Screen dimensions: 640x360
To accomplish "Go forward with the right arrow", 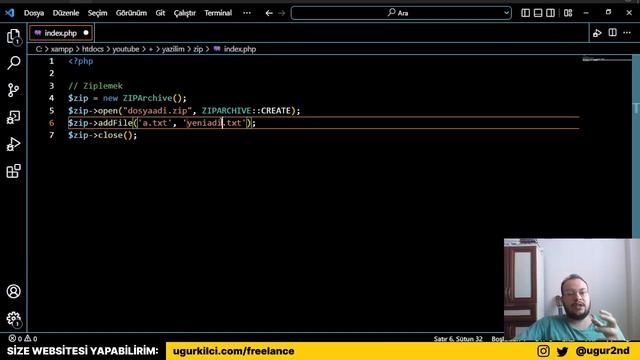I will 282,13.
